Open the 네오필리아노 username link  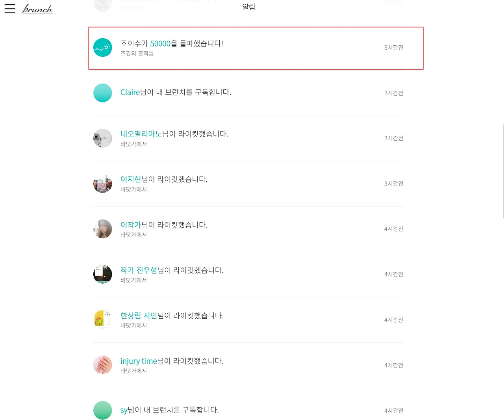tap(141, 134)
